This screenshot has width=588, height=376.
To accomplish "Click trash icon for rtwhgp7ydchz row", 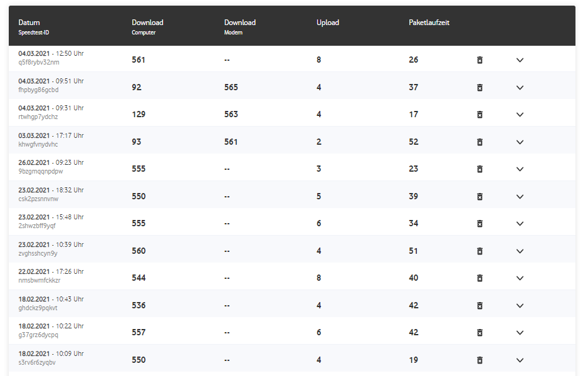I will click(x=480, y=115).
